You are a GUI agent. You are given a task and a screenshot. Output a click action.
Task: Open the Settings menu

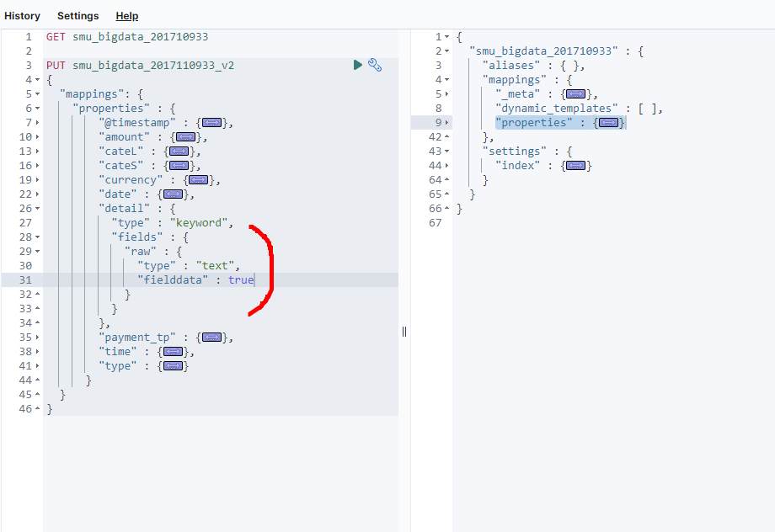78,16
